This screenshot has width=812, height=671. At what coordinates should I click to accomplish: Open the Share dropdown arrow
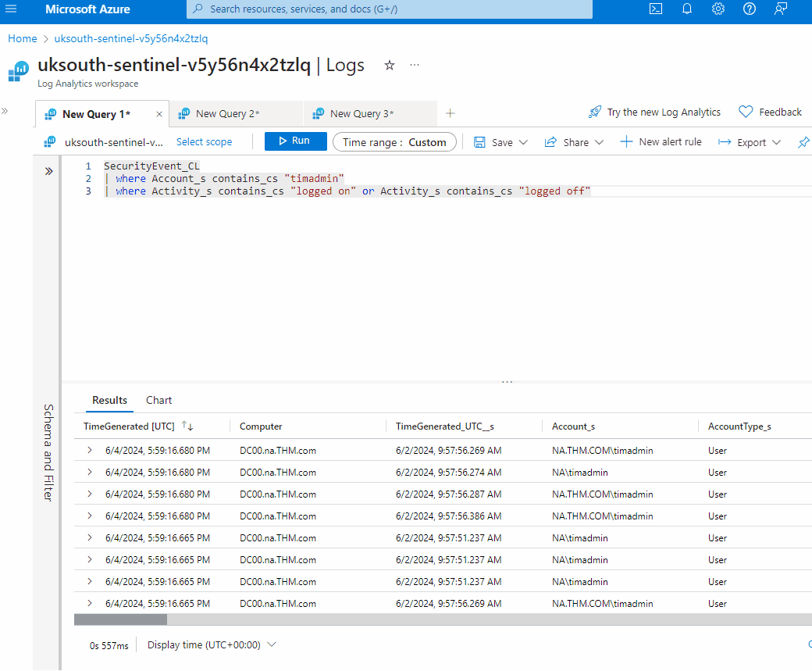click(599, 142)
